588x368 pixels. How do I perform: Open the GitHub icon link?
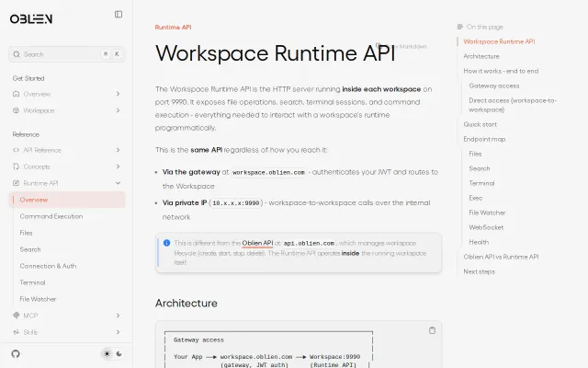pos(16,353)
